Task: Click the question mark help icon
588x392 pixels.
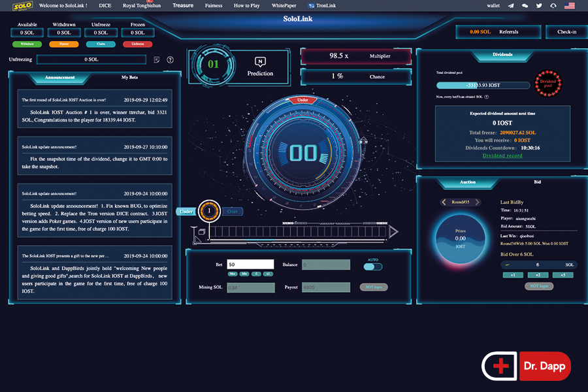Action: [171, 59]
